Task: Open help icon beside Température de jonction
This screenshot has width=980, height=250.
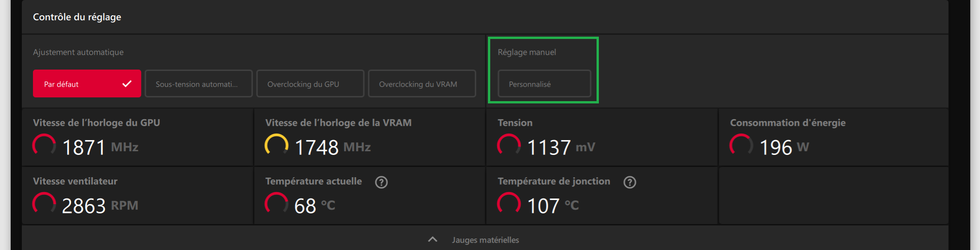Action: (630, 182)
